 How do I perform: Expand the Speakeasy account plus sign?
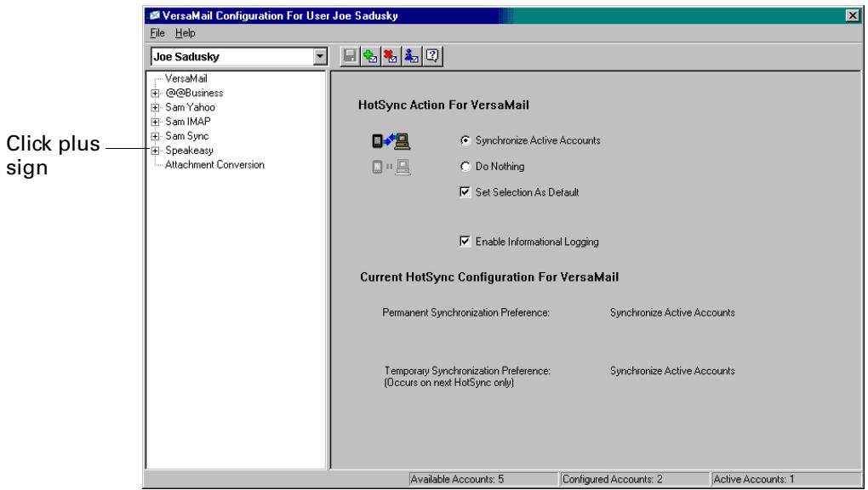(156, 151)
